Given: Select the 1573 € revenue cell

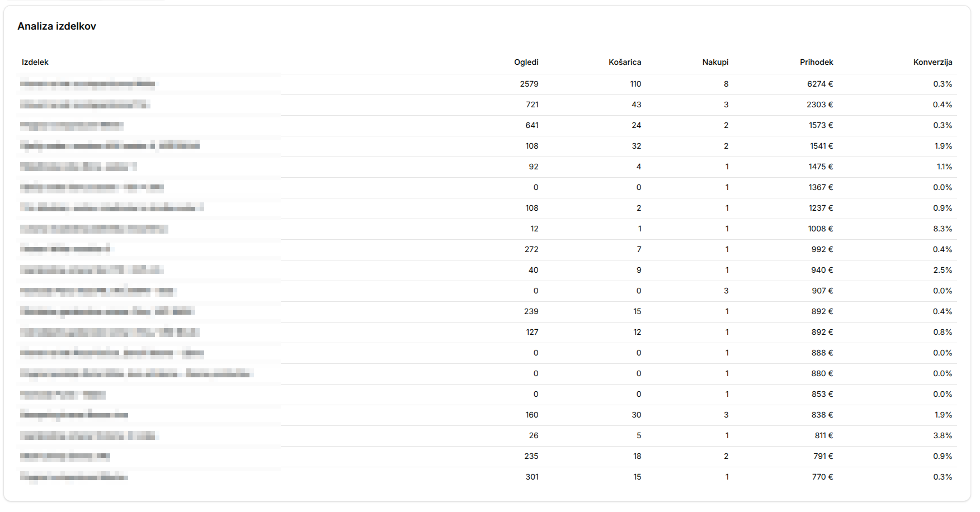Looking at the screenshot, I should click(x=821, y=125).
